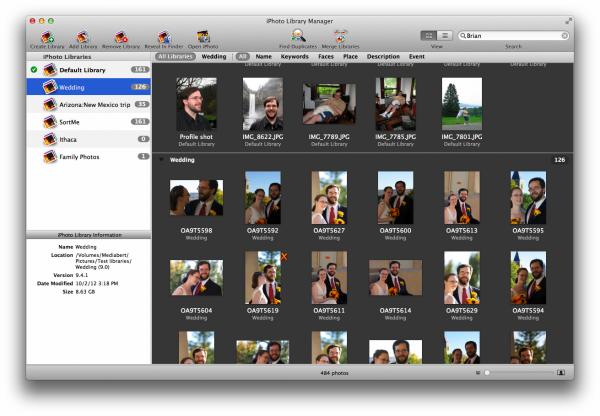Open iPhoto from the toolbar
Viewport: 600px width, 416px height.
click(203, 37)
